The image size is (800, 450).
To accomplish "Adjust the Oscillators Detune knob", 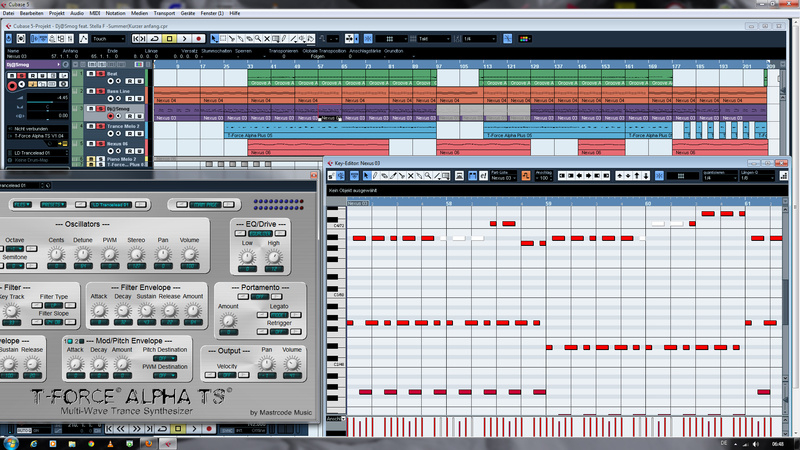I will click(83, 254).
